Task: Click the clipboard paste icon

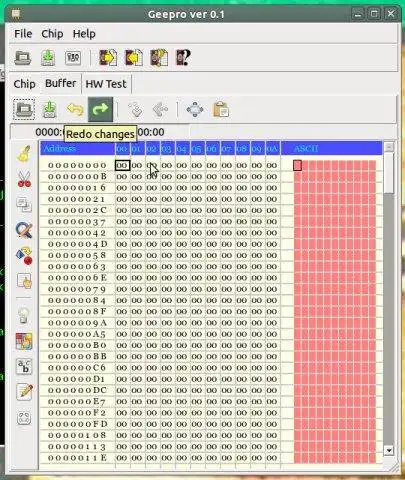Action: point(221,109)
